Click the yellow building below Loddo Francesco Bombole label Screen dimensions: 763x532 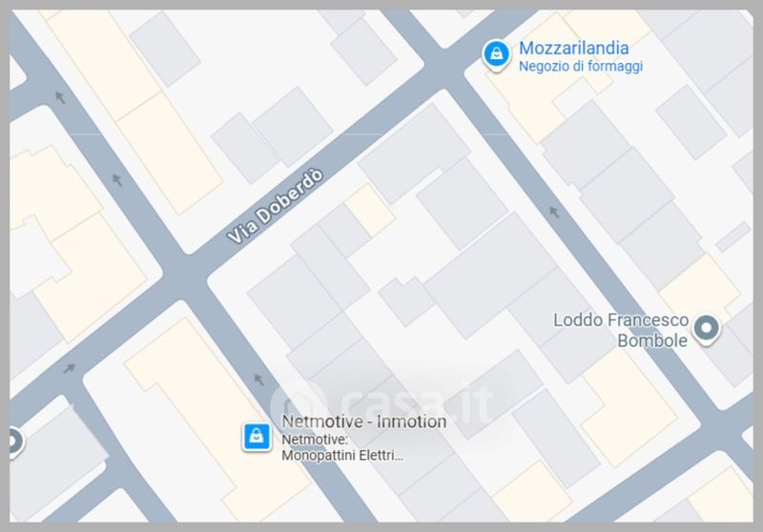[x=629, y=408]
